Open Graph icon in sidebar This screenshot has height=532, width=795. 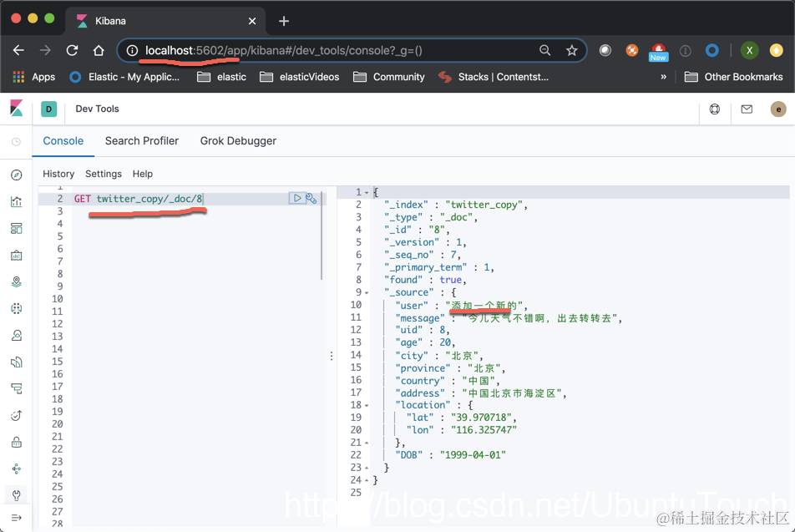(16, 469)
